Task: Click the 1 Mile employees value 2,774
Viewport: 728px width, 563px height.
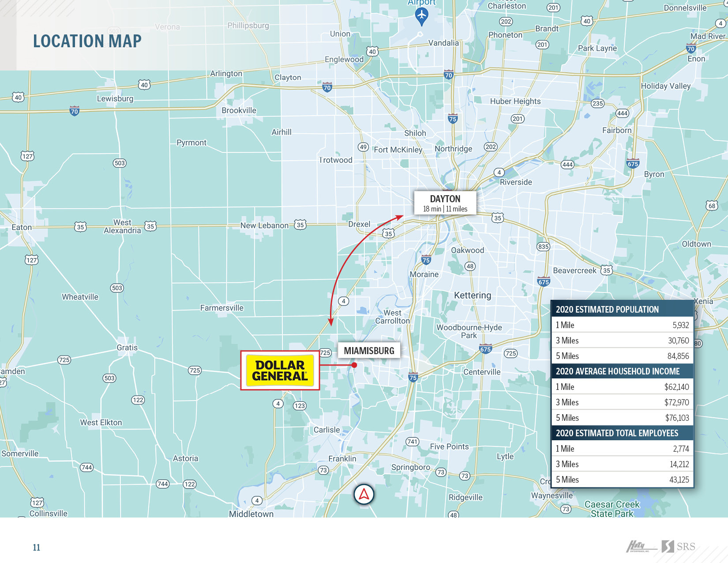Action: tap(681, 449)
